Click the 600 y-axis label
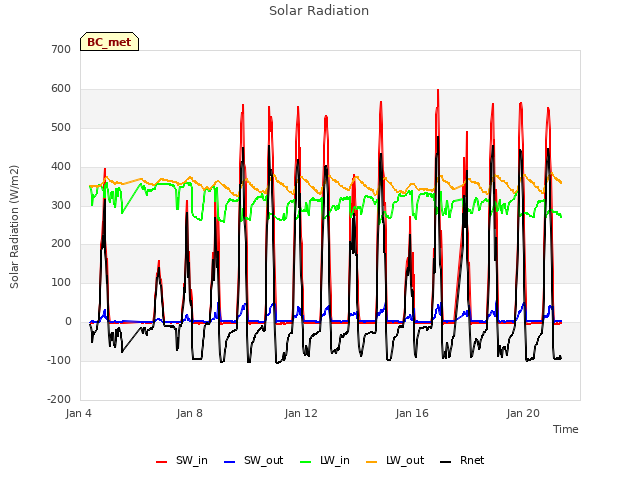This screenshot has height=480, width=640. (x=61, y=89)
